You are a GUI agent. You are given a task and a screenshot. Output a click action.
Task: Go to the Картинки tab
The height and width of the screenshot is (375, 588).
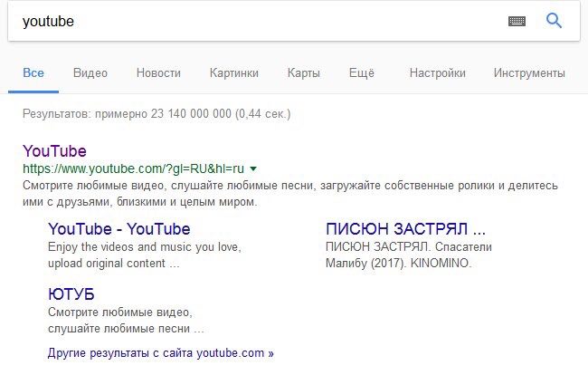tap(234, 72)
